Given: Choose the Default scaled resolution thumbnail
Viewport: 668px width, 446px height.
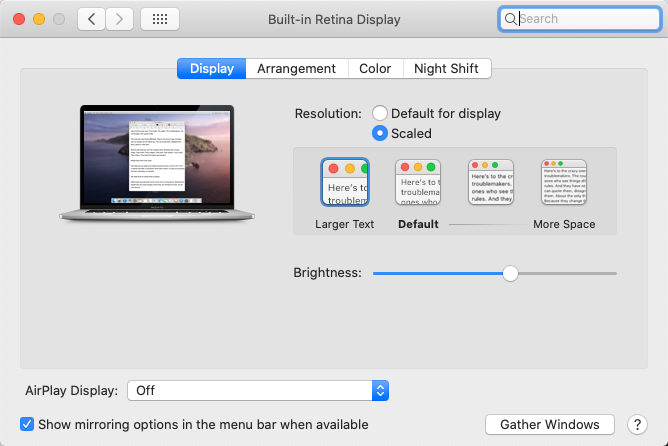Looking at the screenshot, I should pos(418,182).
